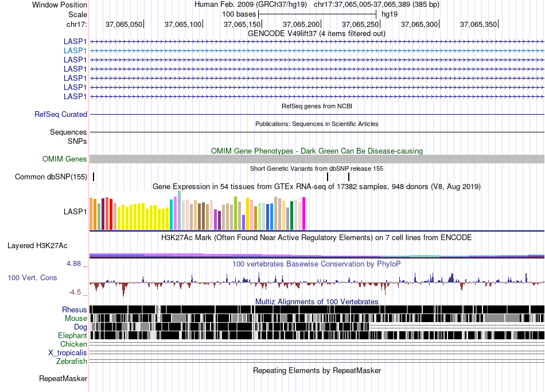Select the rightmost dbSNP variant marker
This screenshot has width=545, height=392.
point(349,177)
